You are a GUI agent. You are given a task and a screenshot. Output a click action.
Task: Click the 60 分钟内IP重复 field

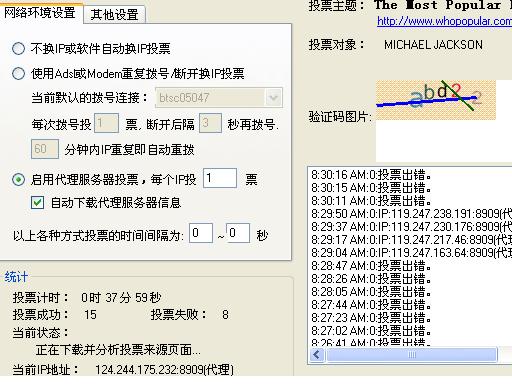[45, 149]
